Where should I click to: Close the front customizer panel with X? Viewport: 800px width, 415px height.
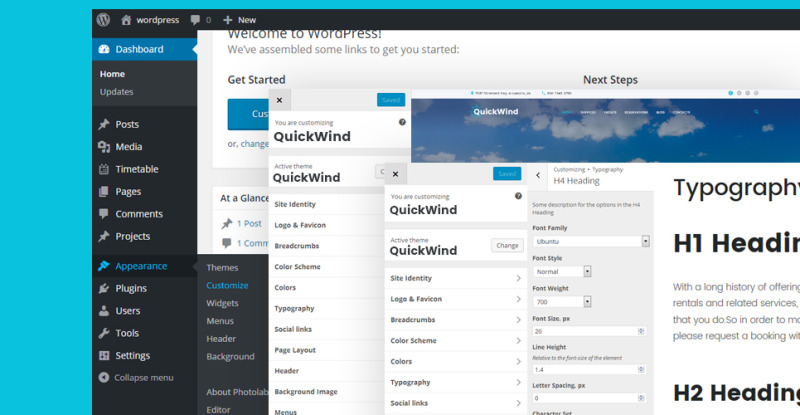395,174
